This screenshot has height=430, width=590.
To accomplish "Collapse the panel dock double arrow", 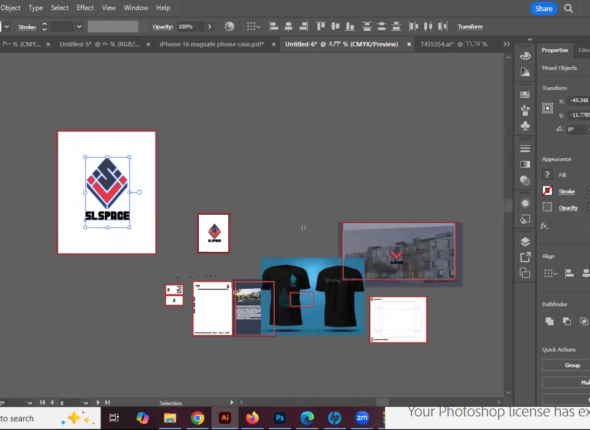I will [x=530, y=40].
